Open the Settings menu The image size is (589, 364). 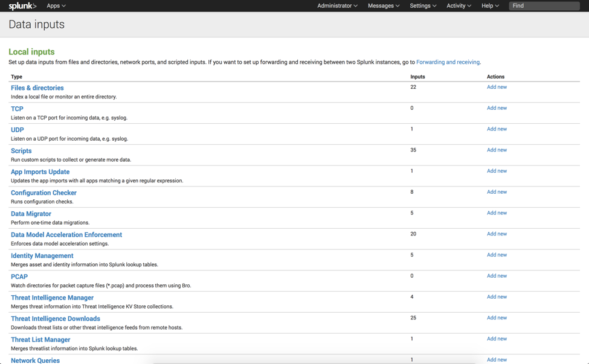pos(423,6)
